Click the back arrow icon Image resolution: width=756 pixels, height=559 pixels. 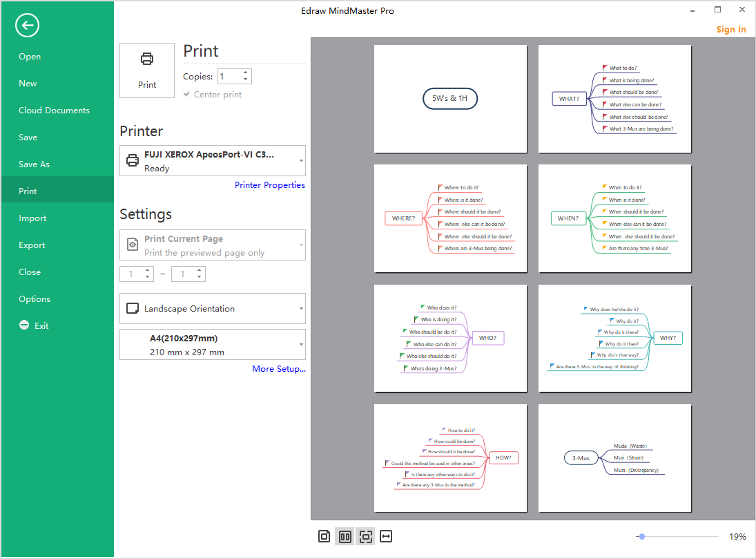point(27,26)
